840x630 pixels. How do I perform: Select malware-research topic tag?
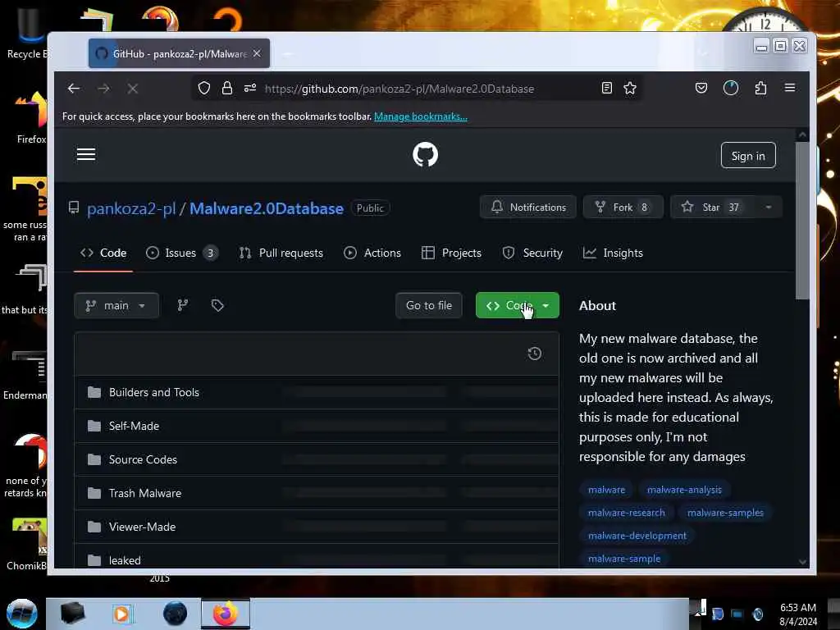tap(626, 513)
